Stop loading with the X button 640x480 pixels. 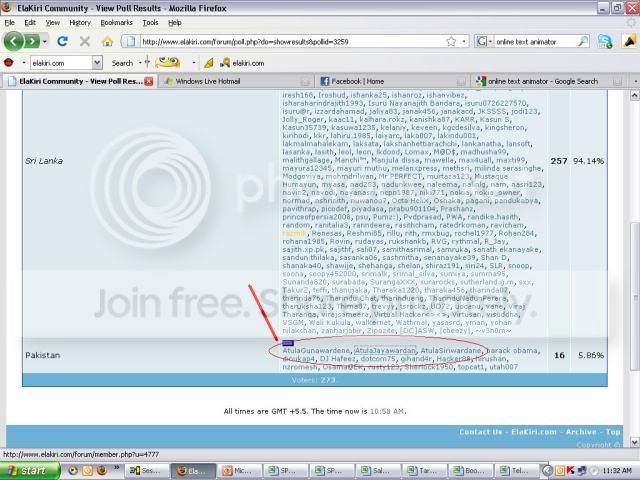tap(85, 41)
